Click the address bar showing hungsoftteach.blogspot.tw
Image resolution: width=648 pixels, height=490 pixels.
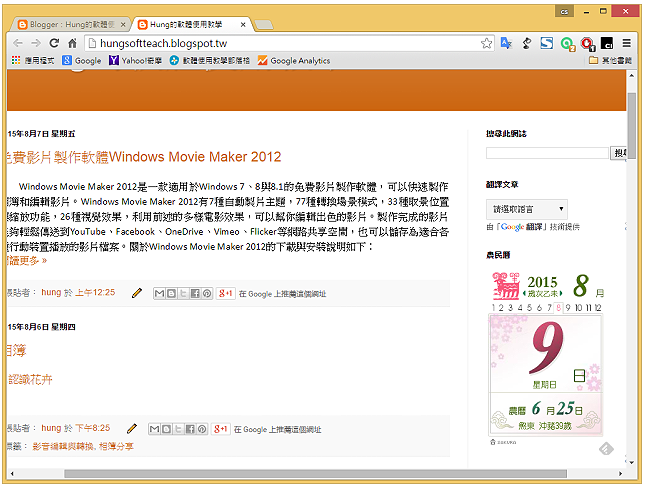tap(283, 43)
